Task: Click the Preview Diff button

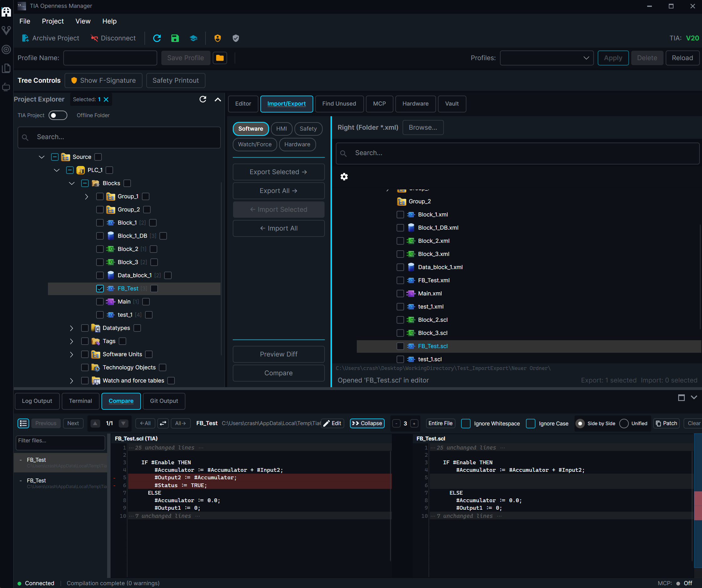Action: (278, 354)
